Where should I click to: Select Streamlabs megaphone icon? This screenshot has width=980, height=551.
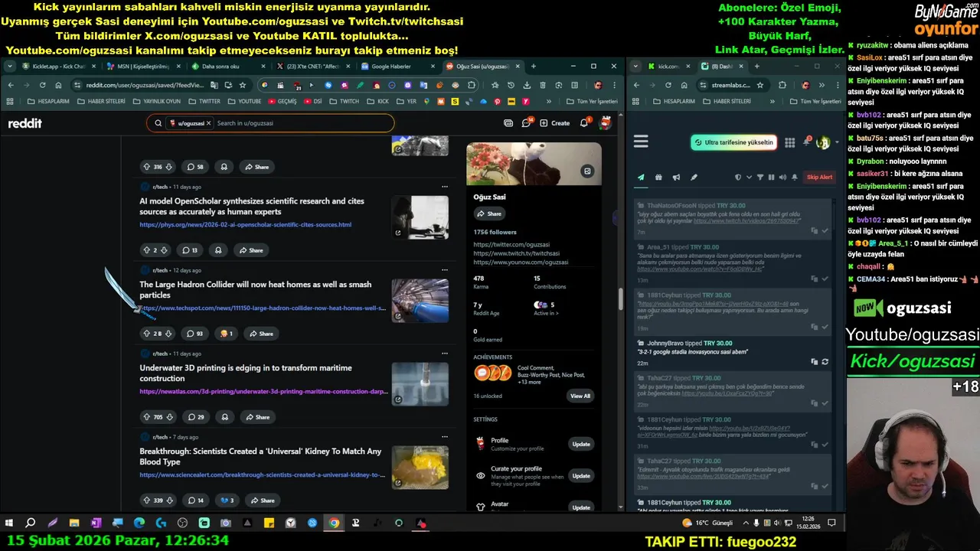pos(676,178)
